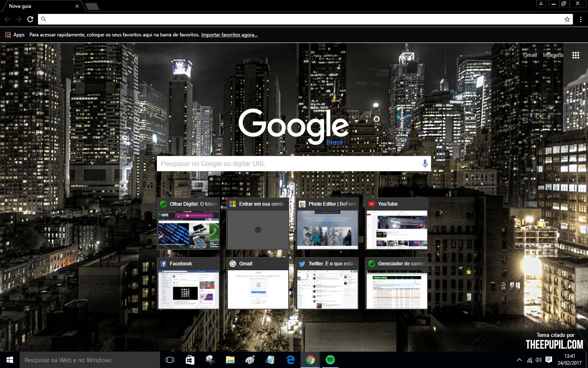
Task: Open the YouTube most-visited thumbnail
Action: click(396, 229)
